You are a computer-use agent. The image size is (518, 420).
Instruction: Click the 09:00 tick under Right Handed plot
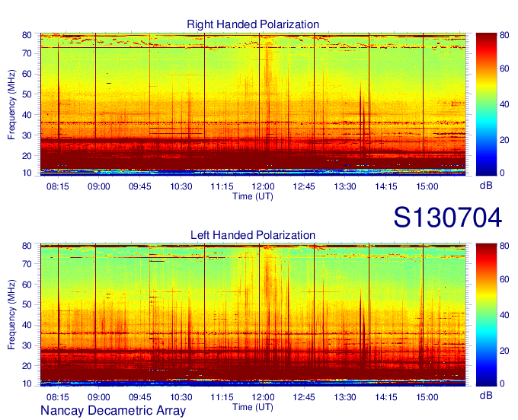pyautogui.click(x=99, y=186)
